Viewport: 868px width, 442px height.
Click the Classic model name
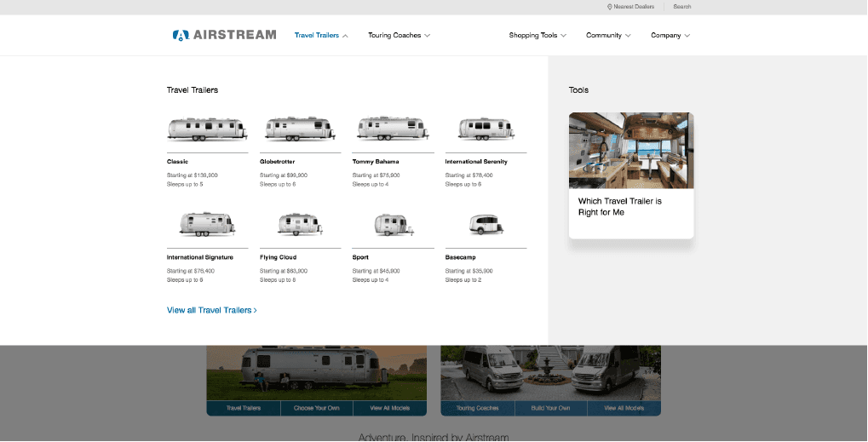pos(178,162)
